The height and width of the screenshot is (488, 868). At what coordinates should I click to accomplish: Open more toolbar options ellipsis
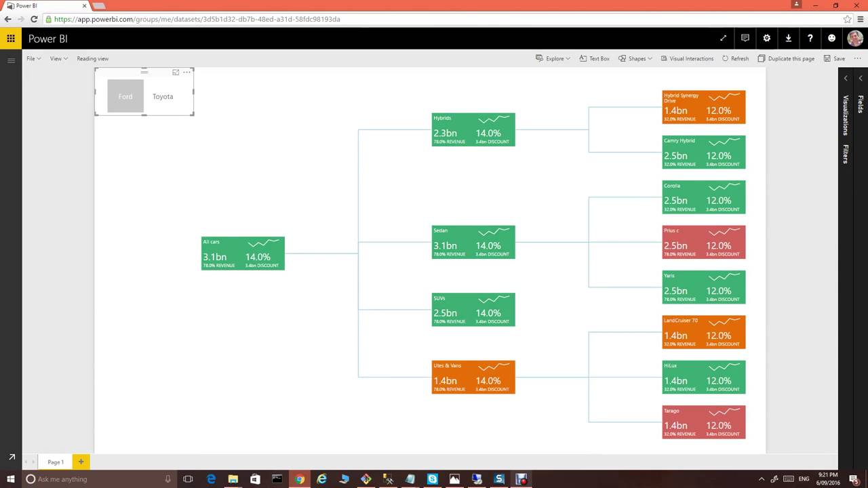pos(856,59)
